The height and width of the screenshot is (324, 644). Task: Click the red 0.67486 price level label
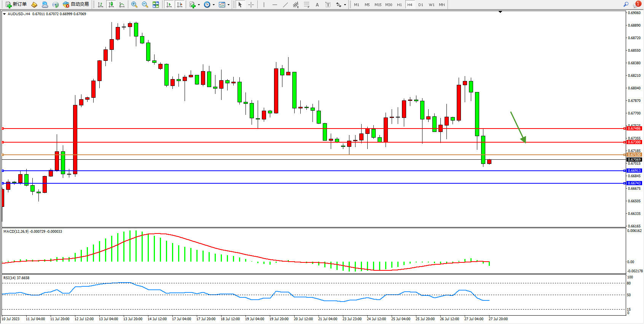(x=634, y=129)
